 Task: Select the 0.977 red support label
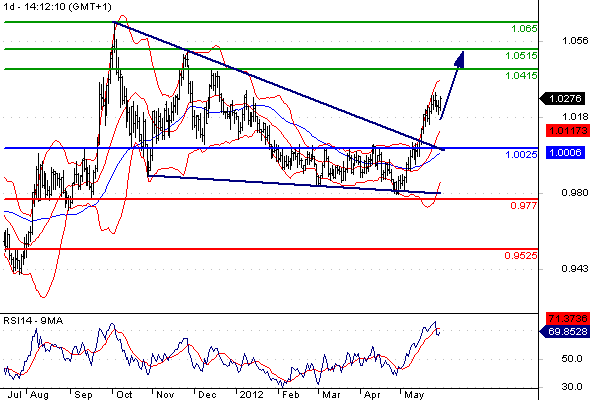pos(524,205)
